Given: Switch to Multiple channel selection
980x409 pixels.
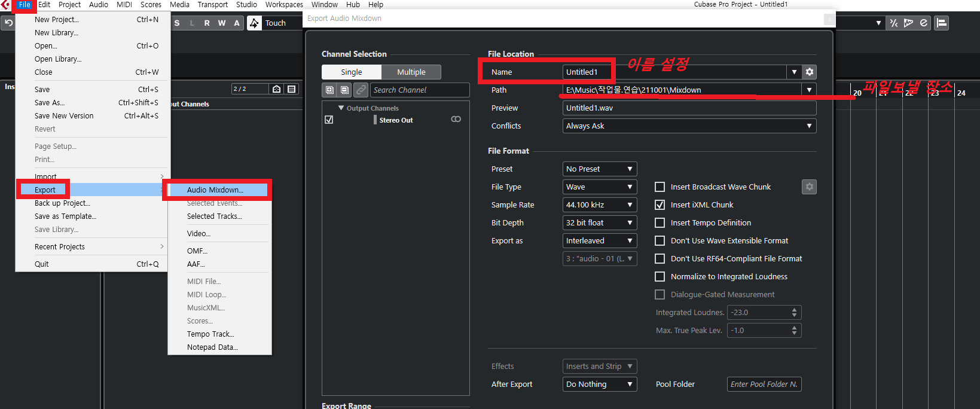Looking at the screenshot, I should coord(411,72).
